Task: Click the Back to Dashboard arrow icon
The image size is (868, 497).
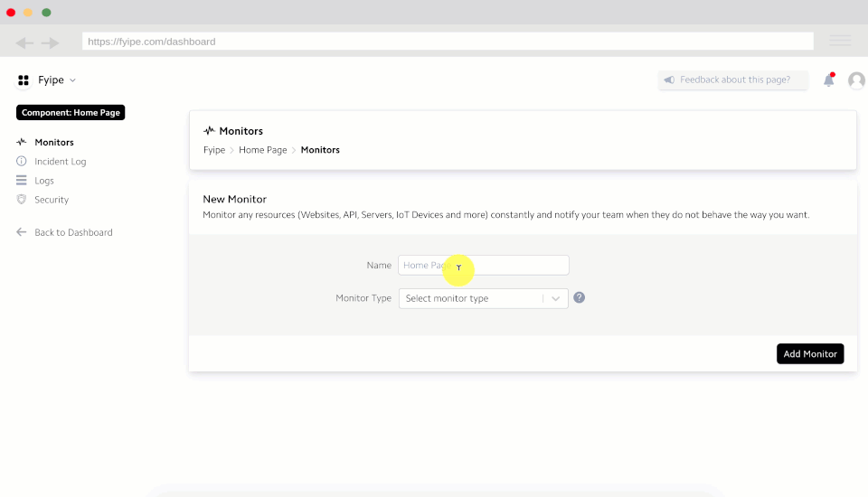Action: tap(22, 232)
